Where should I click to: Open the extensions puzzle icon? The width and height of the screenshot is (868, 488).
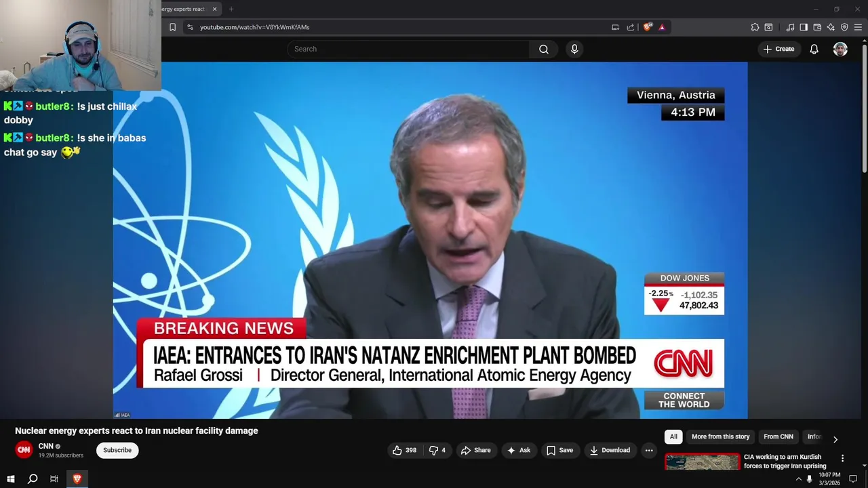click(755, 27)
